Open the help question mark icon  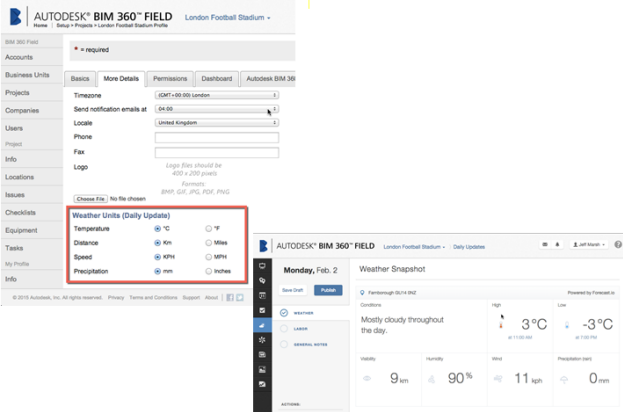point(618,244)
